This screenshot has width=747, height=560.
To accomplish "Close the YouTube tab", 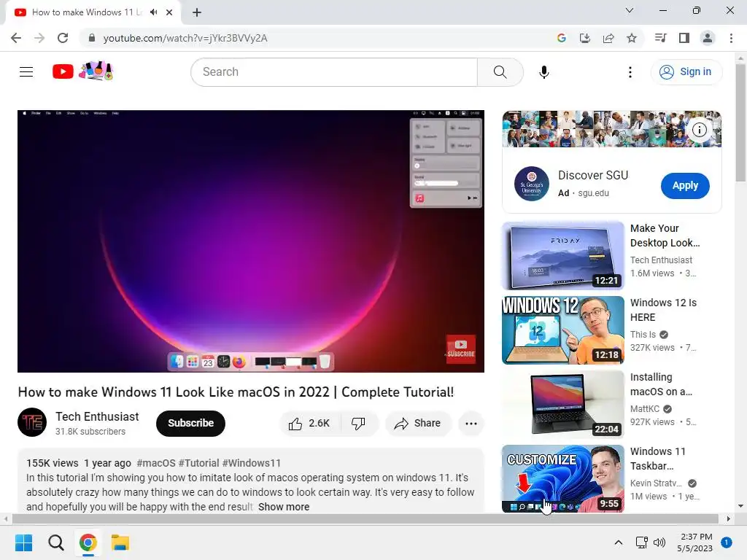I will tap(169, 12).
